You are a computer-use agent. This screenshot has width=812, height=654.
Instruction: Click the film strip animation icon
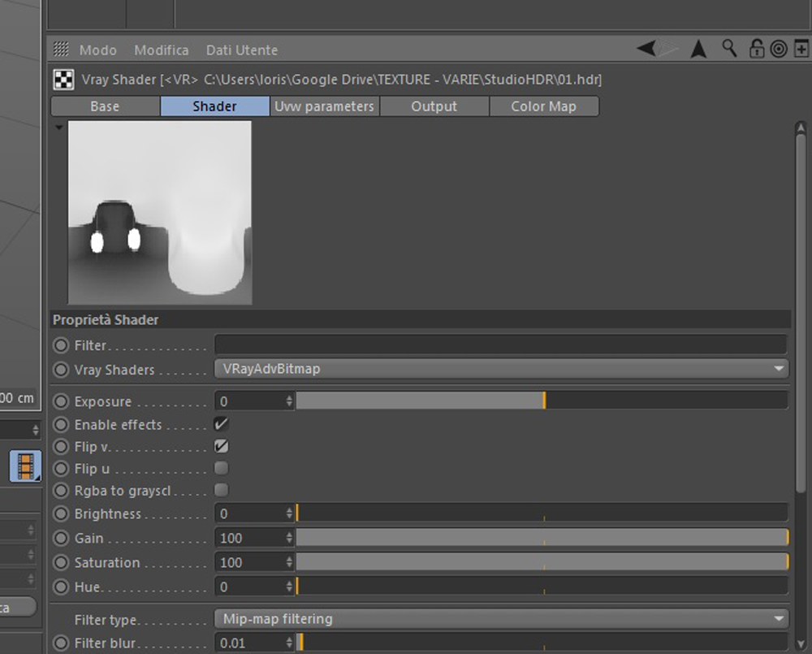pos(25,466)
